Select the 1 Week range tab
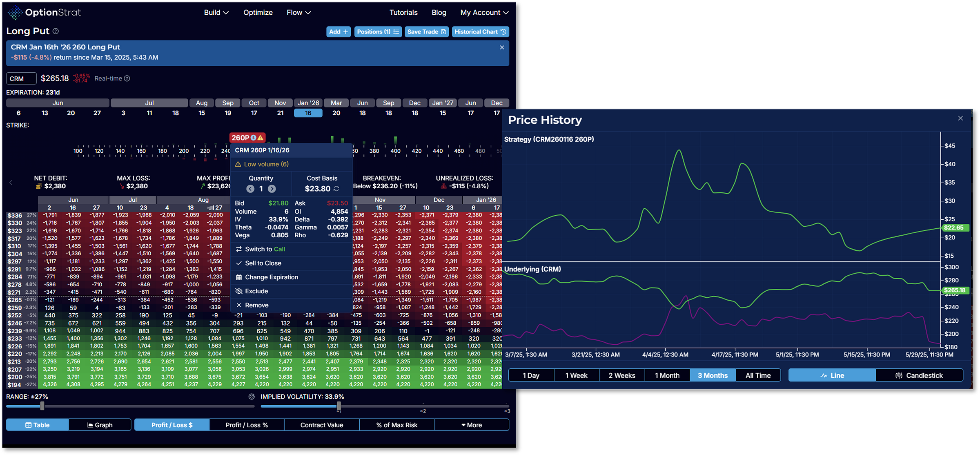Screen dimensions: 980x455 [x=577, y=375]
